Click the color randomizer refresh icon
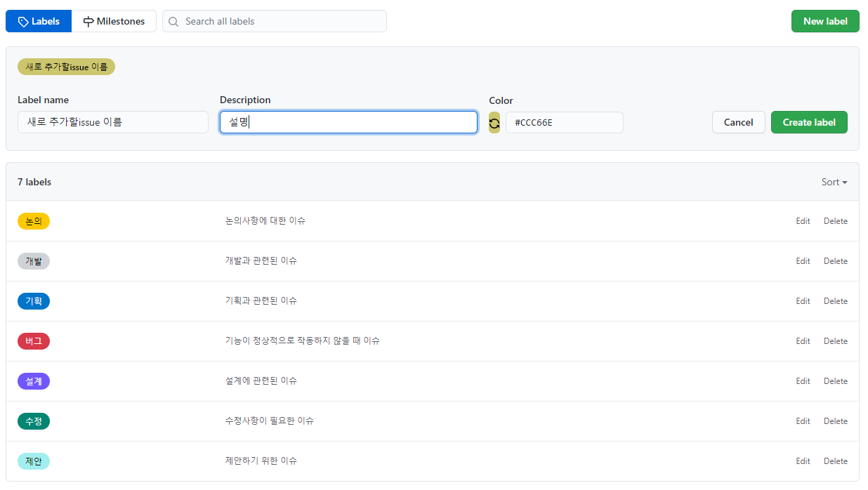This screenshot has width=868, height=490. 494,122
